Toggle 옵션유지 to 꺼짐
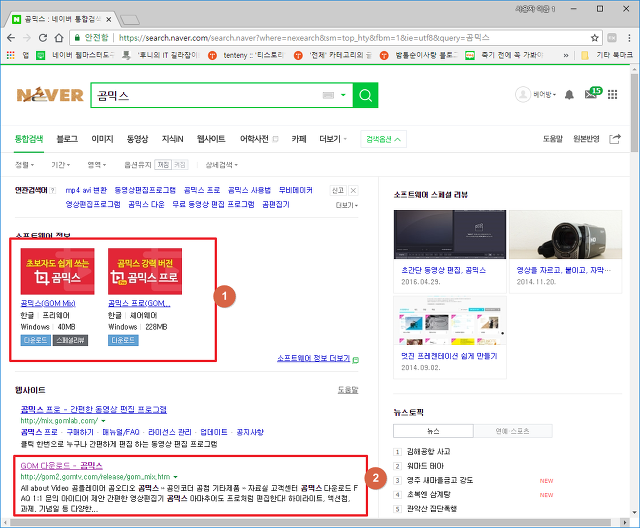 point(180,165)
